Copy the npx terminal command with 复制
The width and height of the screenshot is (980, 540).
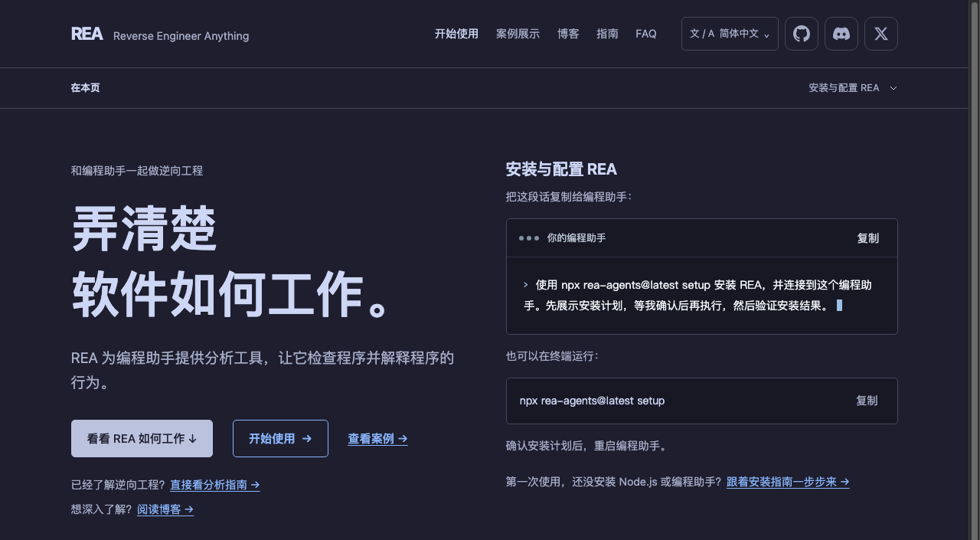pos(867,401)
